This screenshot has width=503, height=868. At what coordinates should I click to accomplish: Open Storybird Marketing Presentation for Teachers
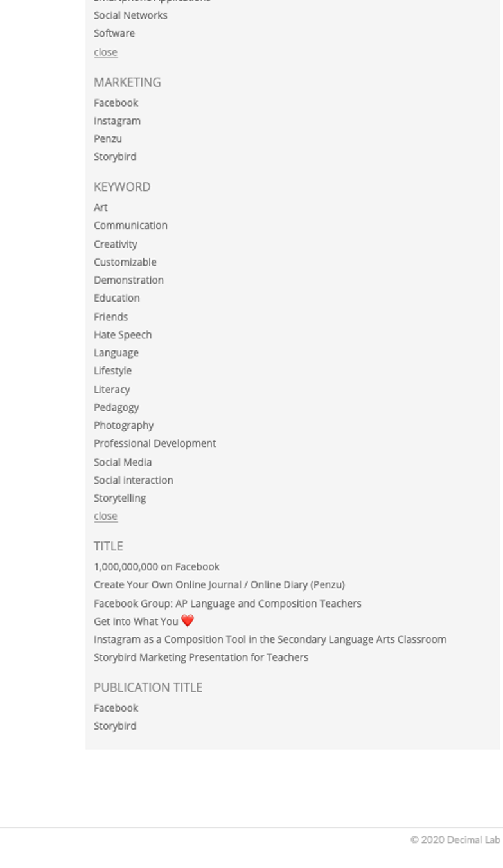point(201,658)
